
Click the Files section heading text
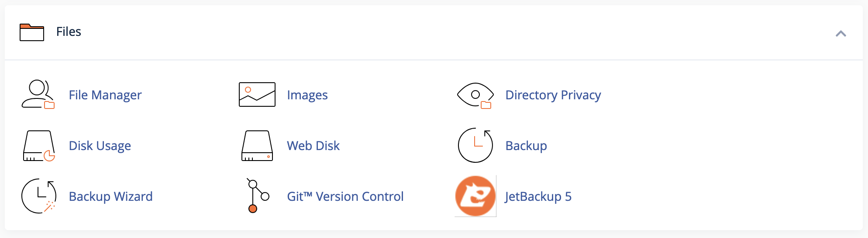pos(69,32)
